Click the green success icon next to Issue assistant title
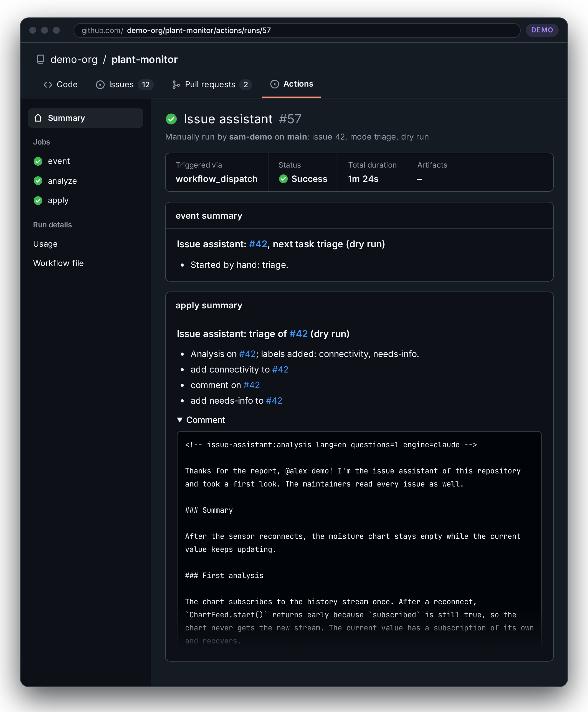This screenshot has width=588, height=712. [171, 119]
